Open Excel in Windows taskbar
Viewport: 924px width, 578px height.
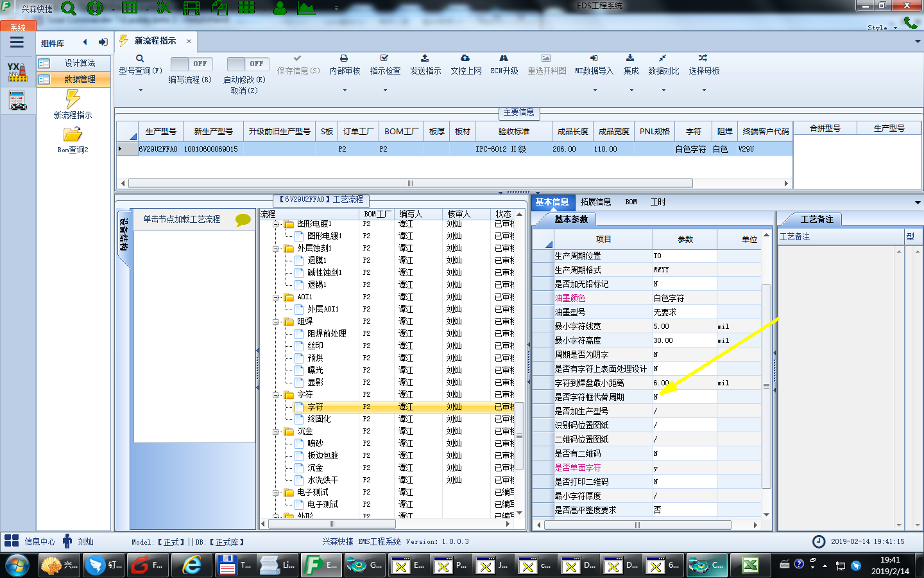(x=750, y=565)
